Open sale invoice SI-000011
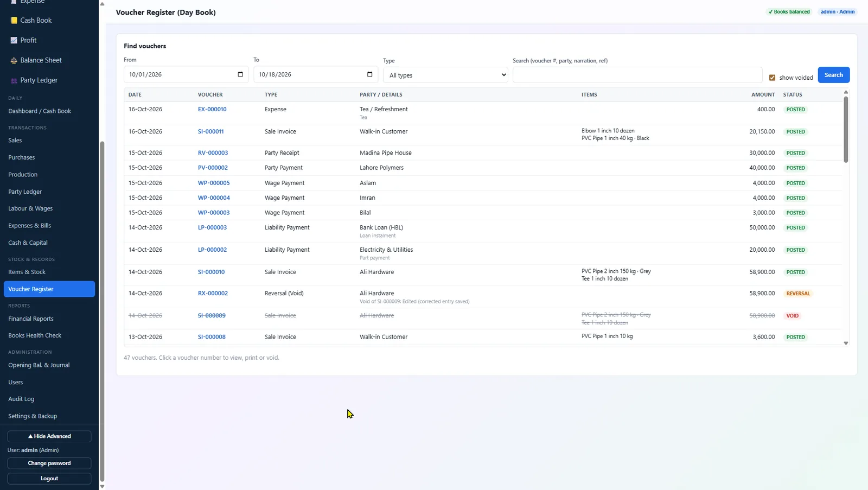This screenshot has width=868, height=490. [211, 131]
